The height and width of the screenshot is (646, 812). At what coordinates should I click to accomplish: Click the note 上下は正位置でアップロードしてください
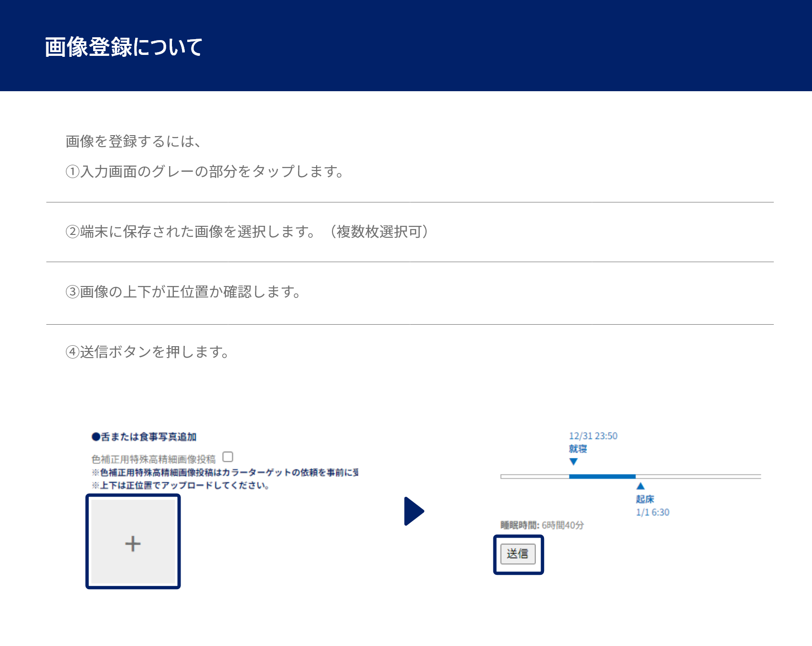(181, 486)
